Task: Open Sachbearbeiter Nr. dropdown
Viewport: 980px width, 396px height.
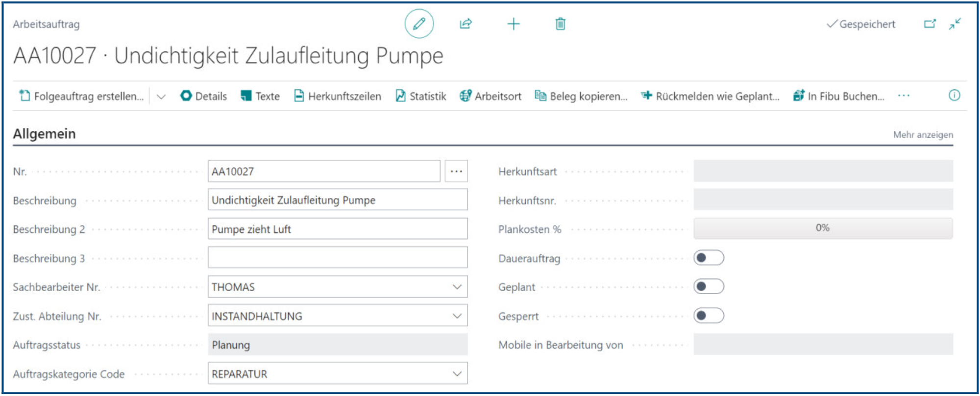Action: (457, 287)
